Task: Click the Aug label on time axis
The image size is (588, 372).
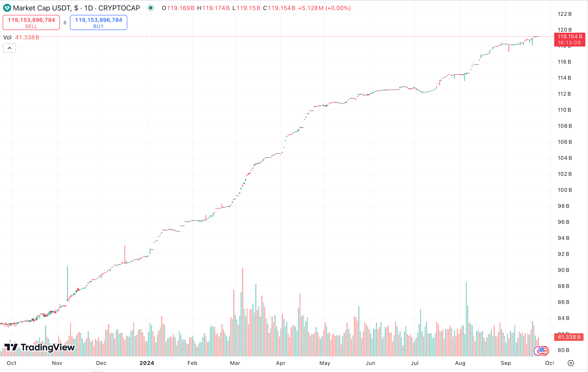Action: [460, 363]
